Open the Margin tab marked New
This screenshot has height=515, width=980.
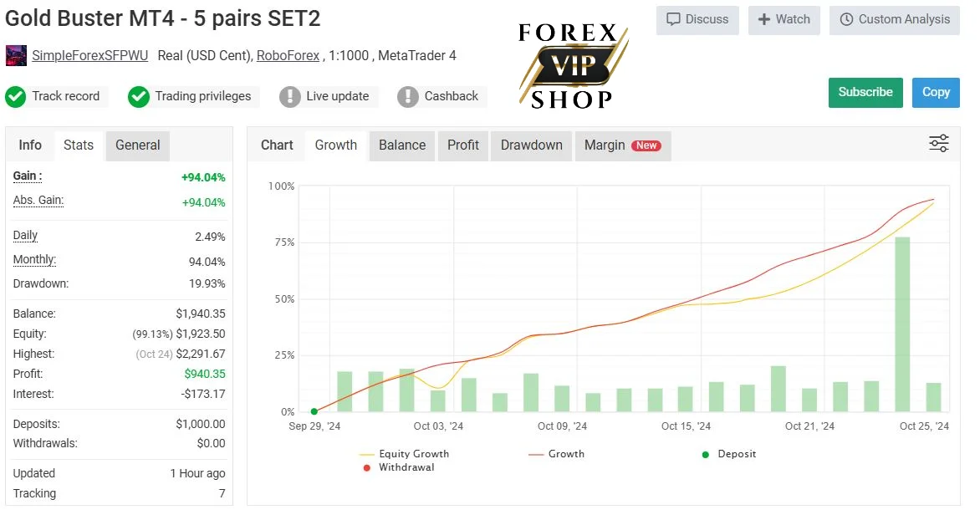[622, 145]
